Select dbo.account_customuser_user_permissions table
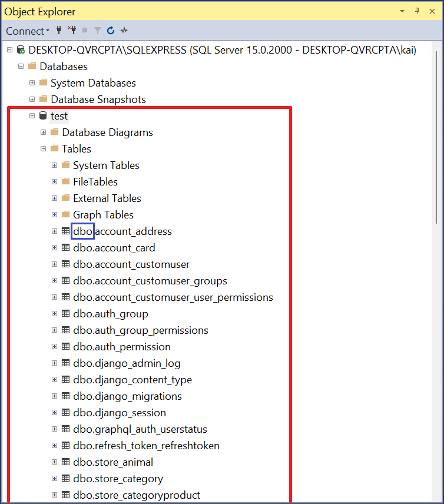 [173, 297]
